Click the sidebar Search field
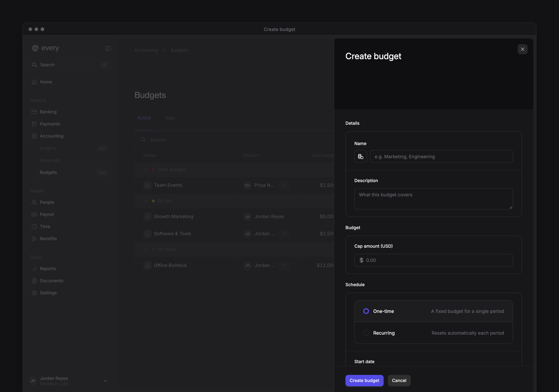The image size is (559, 392). click(70, 65)
